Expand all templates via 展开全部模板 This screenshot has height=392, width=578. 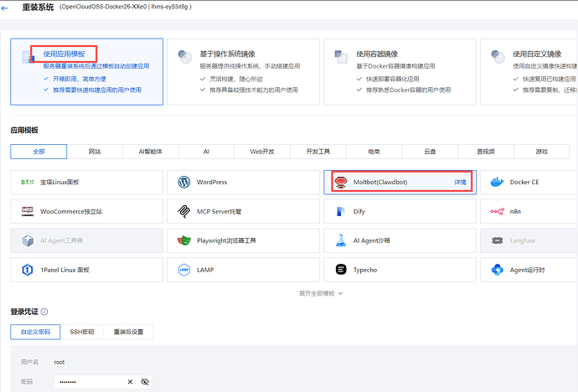[321, 293]
